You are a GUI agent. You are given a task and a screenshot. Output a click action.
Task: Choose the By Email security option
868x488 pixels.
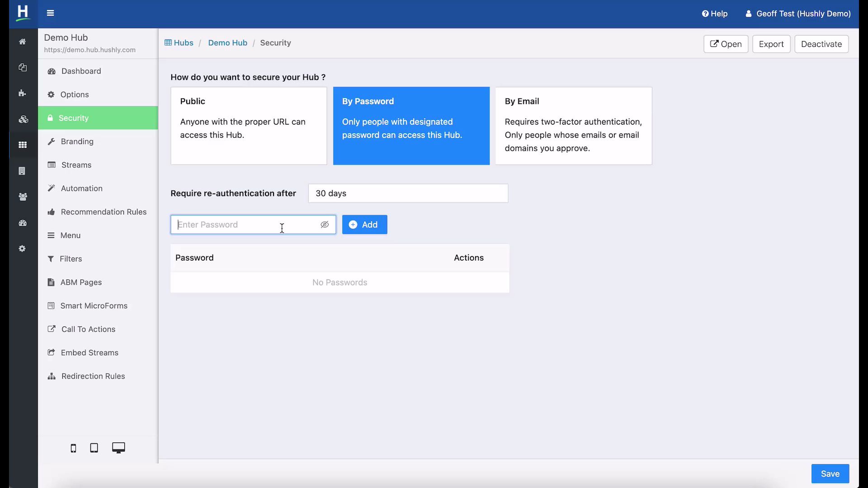point(574,126)
